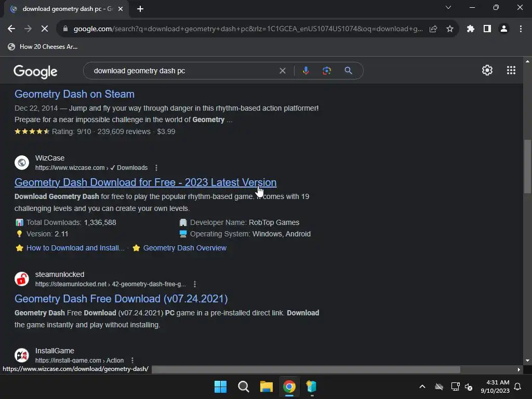Search by image with Google Lens
The height and width of the screenshot is (399, 532).
pos(326,71)
